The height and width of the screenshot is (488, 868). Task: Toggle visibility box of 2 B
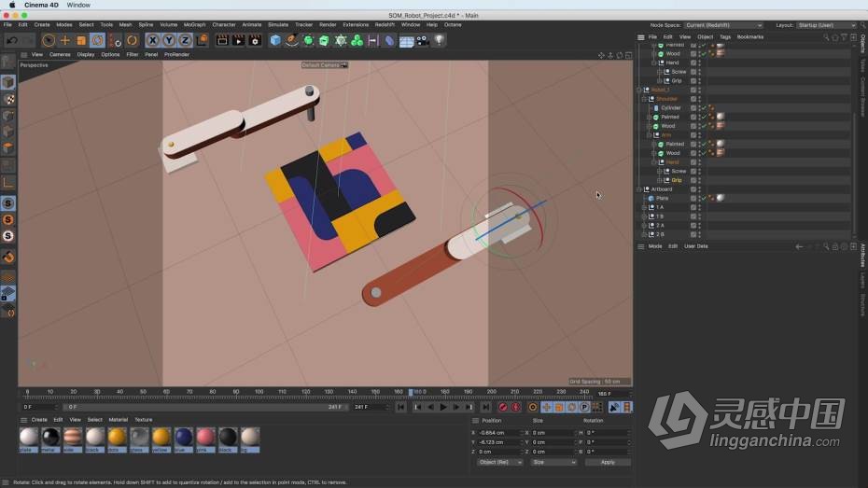[693, 234]
